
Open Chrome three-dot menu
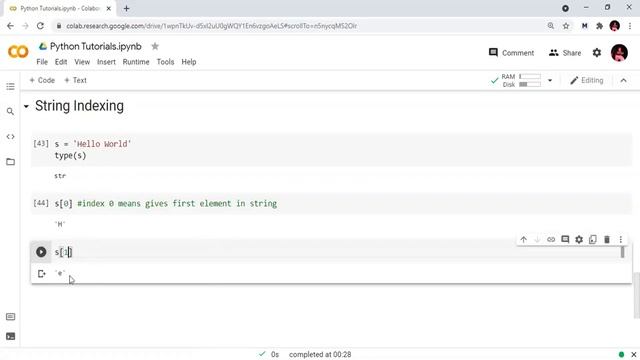630,26
